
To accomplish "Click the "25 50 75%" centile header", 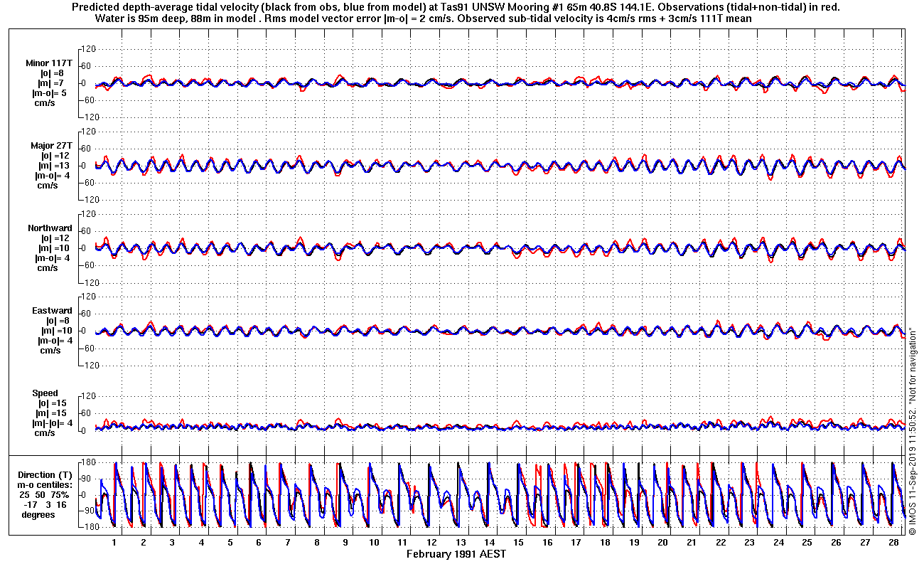I will coord(45,494).
